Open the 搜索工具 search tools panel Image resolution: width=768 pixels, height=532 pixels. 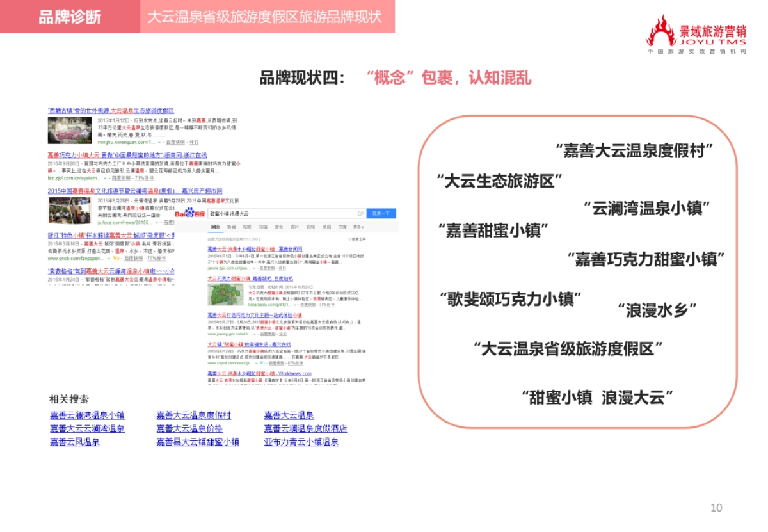click(358, 239)
